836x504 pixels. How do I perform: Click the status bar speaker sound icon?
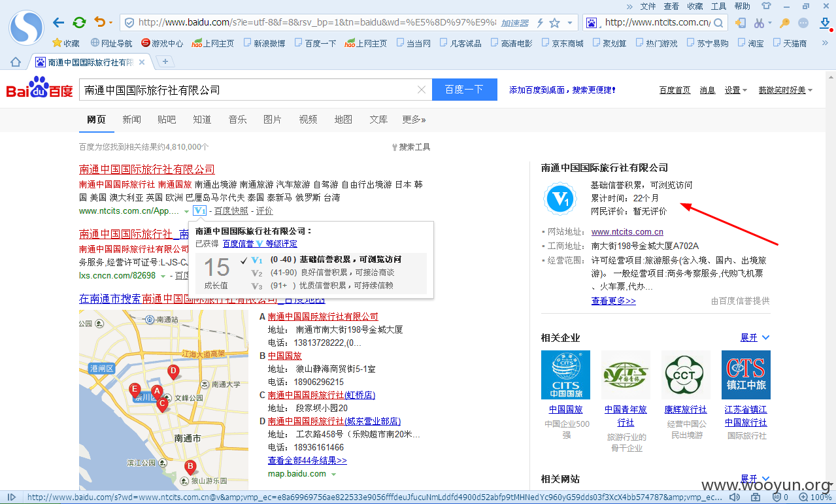(x=735, y=497)
